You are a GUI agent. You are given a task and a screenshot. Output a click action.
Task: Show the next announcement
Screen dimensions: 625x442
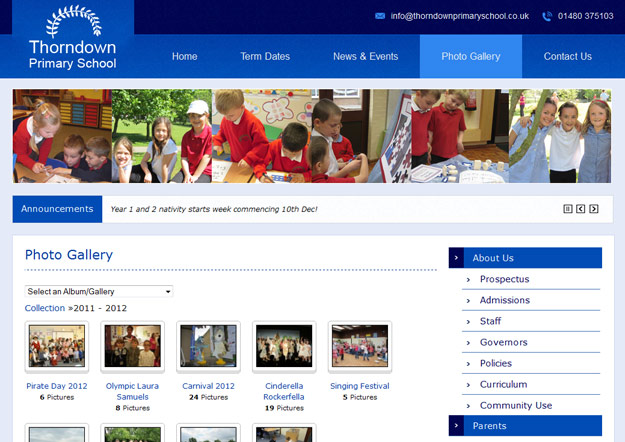click(594, 209)
